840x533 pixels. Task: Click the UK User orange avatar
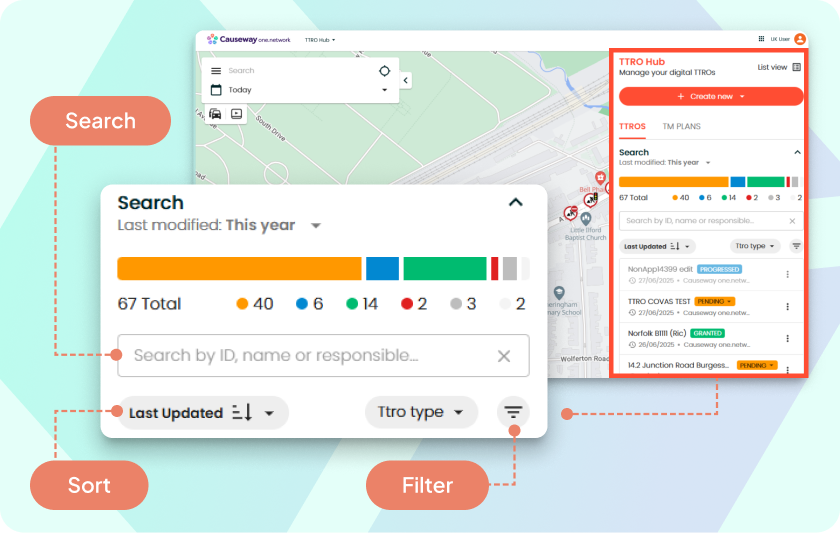(800, 39)
